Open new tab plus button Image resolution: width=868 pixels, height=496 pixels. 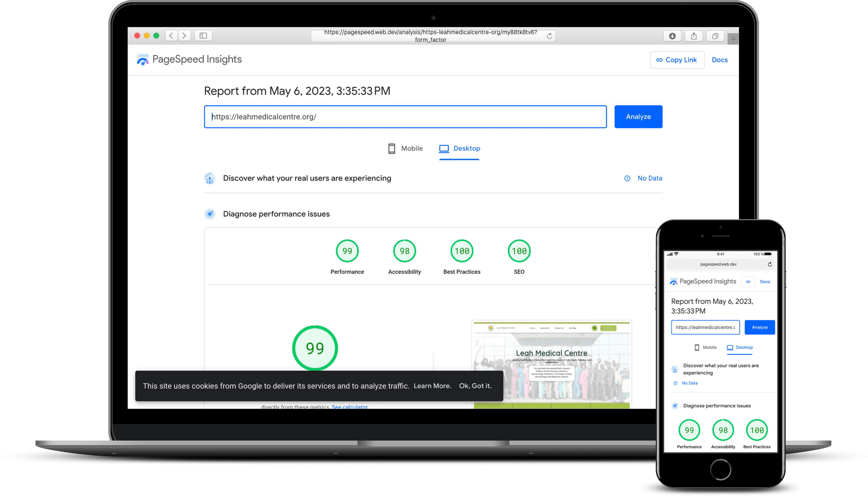point(733,39)
